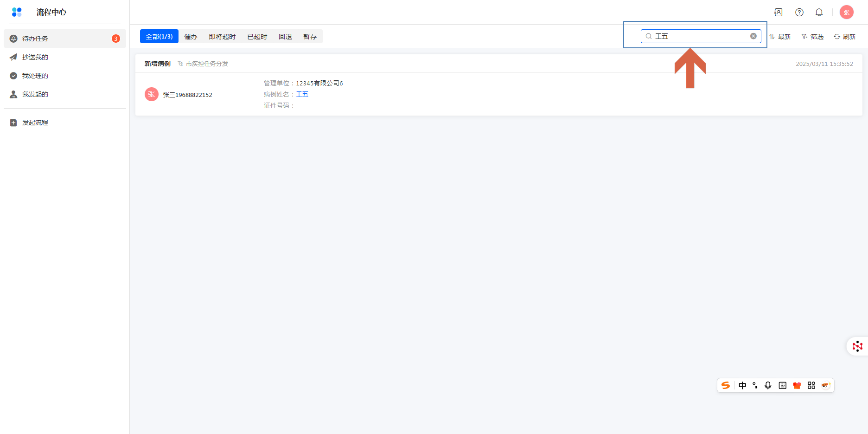
Task: Clear the search box text
Action: point(753,36)
